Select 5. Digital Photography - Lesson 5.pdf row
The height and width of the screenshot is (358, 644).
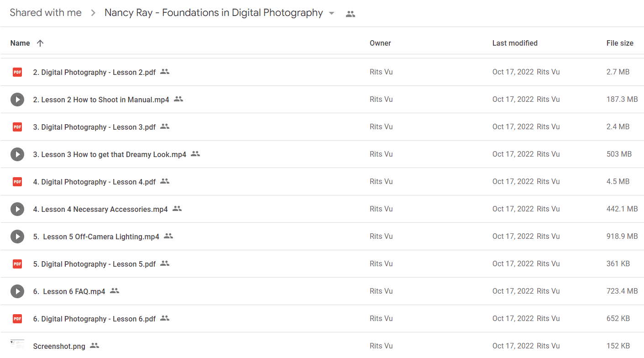click(322, 264)
